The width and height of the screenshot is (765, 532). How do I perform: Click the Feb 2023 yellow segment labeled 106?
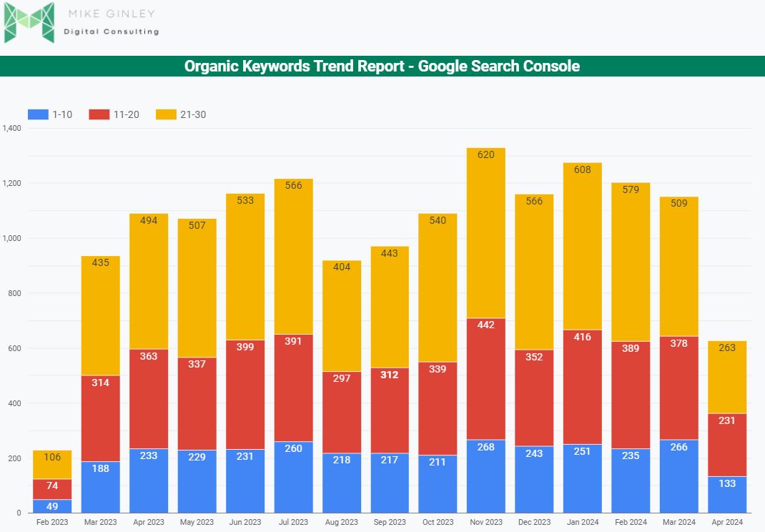[x=52, y=465]
